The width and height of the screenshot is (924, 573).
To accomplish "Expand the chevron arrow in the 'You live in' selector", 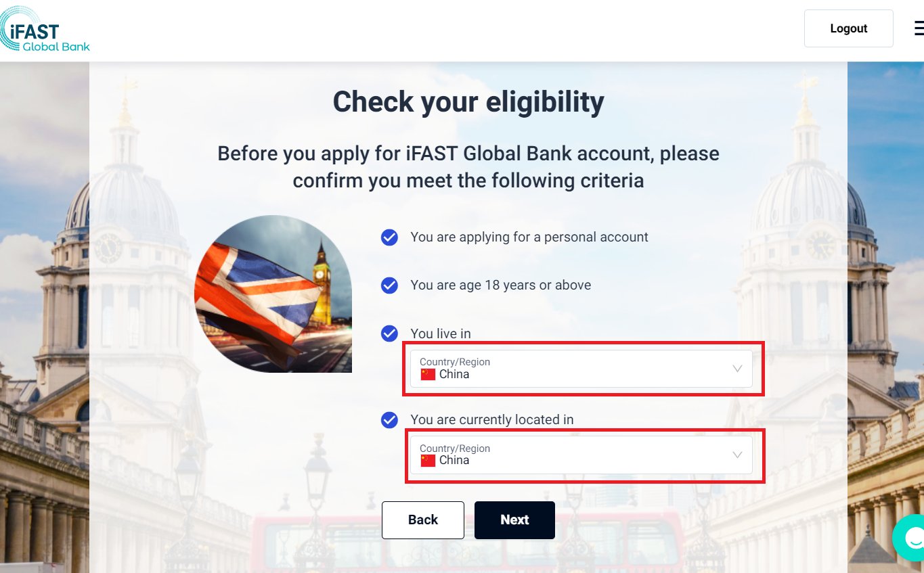I will tap(738, 369).
